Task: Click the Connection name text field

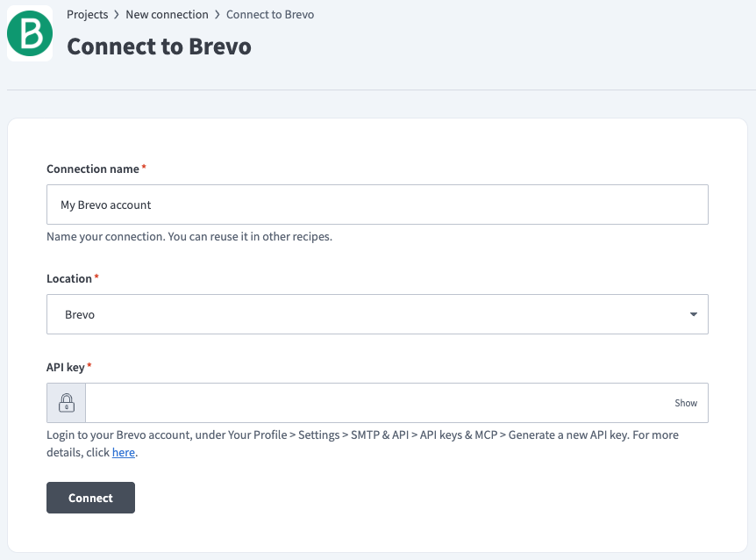Action: click(x=377, y=204)
